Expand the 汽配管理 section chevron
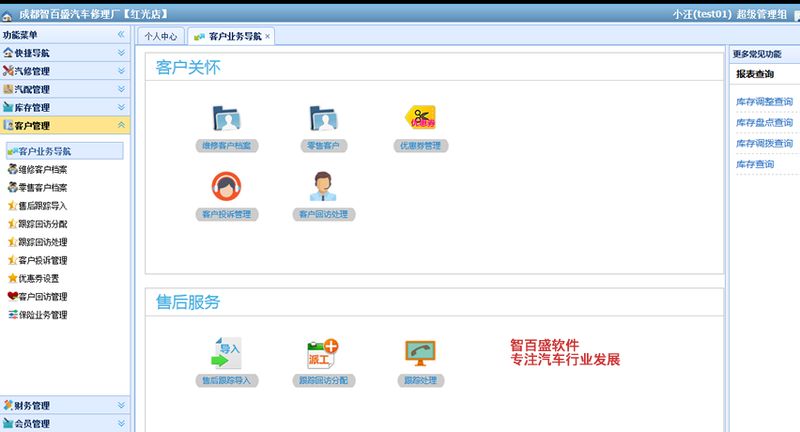This screenshot has height=432, width=800. click(121, 89)
